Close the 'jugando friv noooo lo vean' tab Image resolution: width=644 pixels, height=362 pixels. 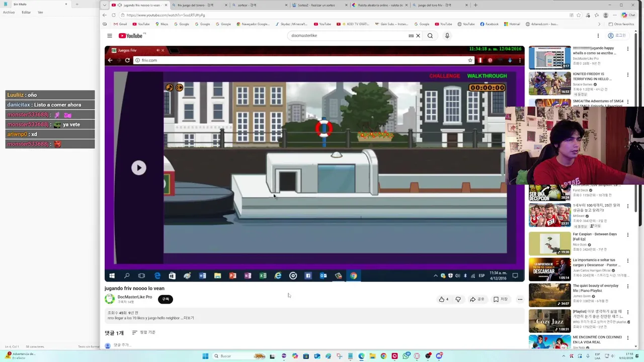click(166, 5)
